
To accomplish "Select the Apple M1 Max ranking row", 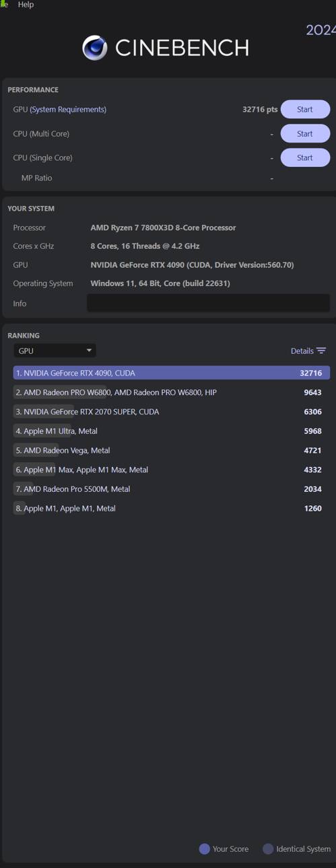I will 172,470.
